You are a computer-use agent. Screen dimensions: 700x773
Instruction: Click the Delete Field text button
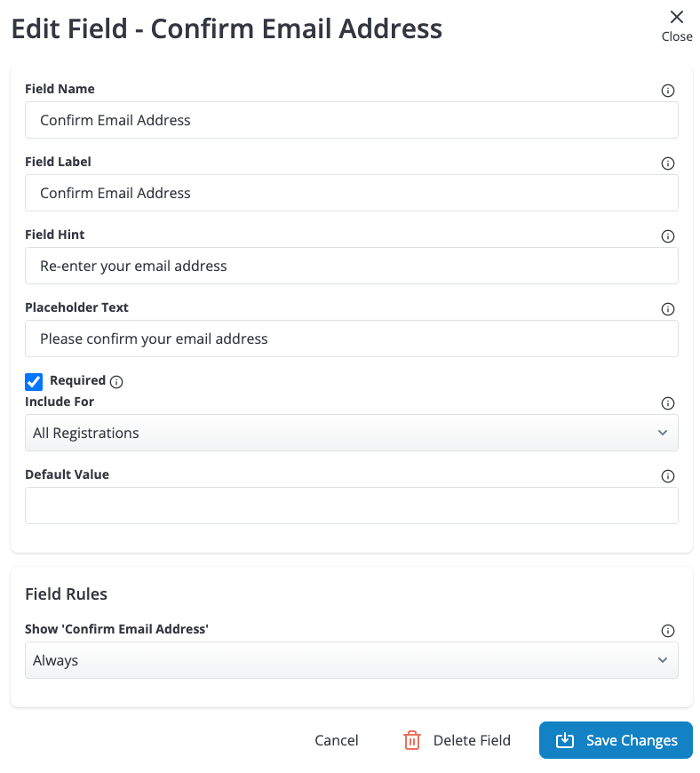(472, 740)
